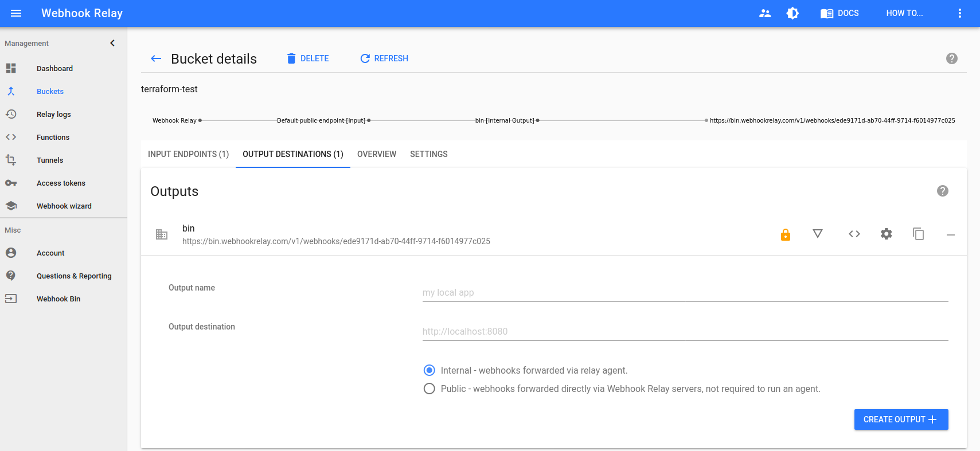
Task: Open the hamburger navigation menu
Action: pyautogui.click(x=16, y=13)
